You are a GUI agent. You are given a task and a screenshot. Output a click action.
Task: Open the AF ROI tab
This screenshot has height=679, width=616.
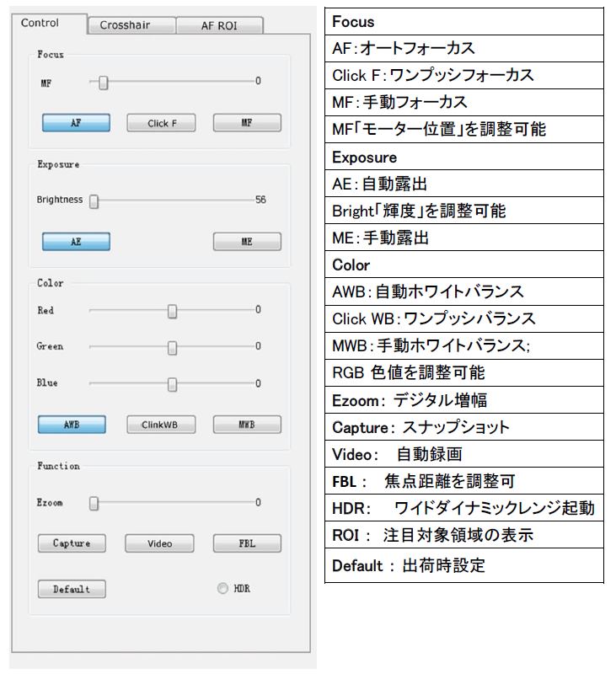tap(219, 25)
